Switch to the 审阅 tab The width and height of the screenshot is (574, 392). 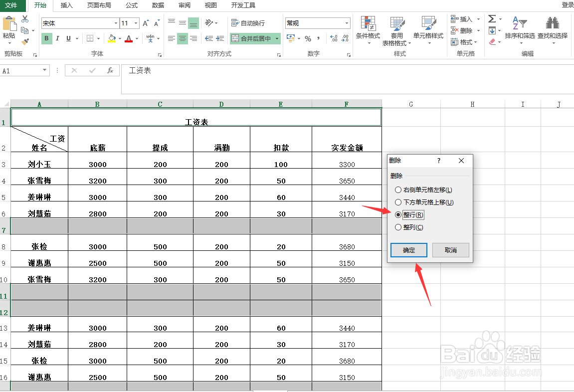185,5
